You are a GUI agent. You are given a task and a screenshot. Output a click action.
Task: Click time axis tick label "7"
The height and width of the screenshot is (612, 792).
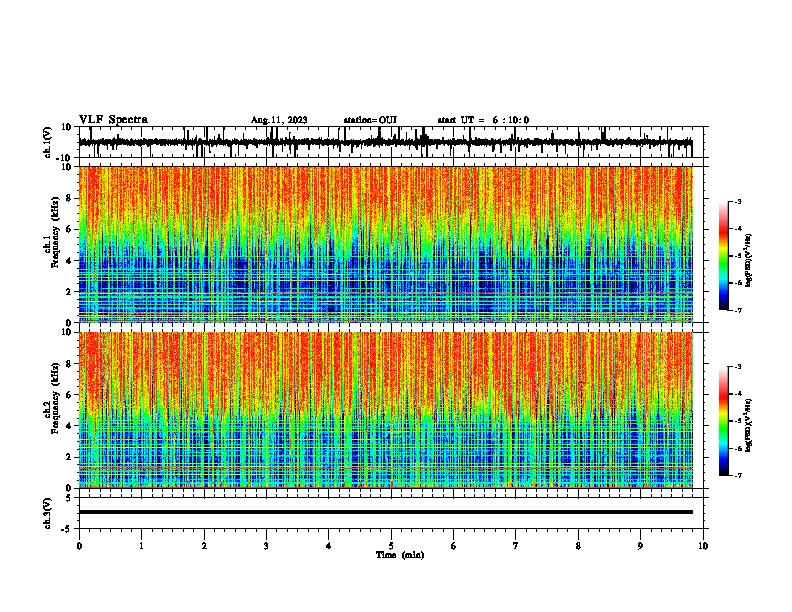pyautogui.click(x=516, y=546)
